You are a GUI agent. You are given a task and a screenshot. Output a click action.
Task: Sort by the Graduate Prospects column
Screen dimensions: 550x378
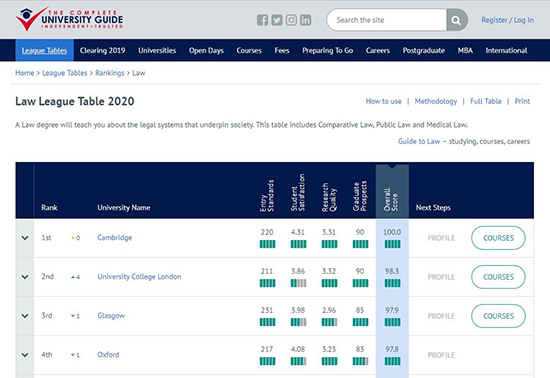tap(360, 196)
